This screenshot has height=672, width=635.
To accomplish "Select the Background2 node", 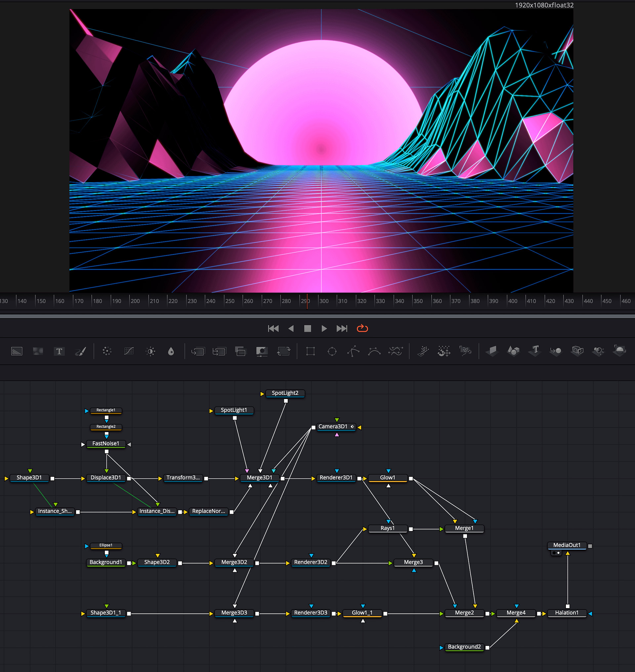I will point(464,647).
